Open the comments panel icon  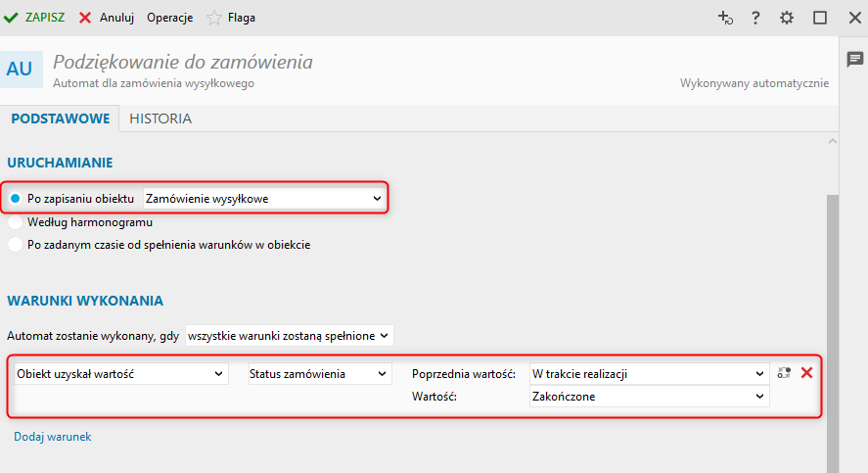click(854, 59)
